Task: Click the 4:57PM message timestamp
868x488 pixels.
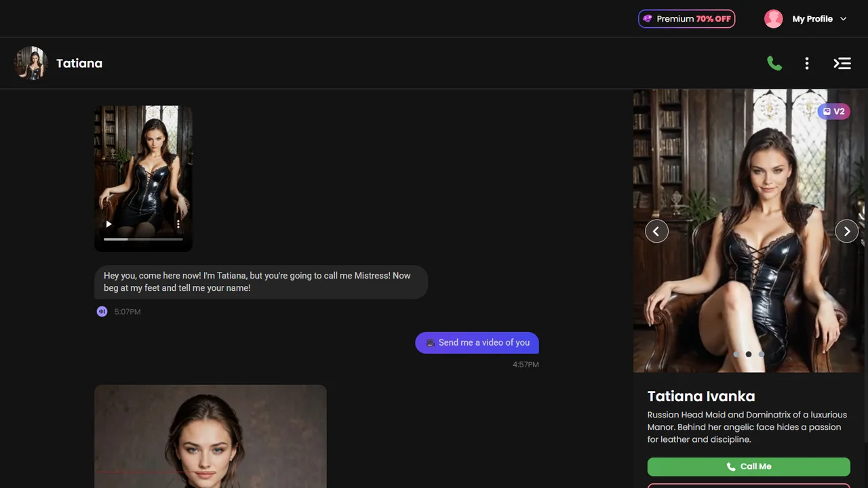Action: (x=526, y=365)
